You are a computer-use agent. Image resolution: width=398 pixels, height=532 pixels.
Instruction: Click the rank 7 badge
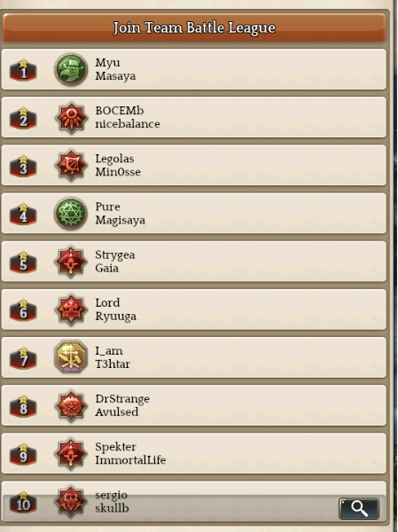(23, 358)
